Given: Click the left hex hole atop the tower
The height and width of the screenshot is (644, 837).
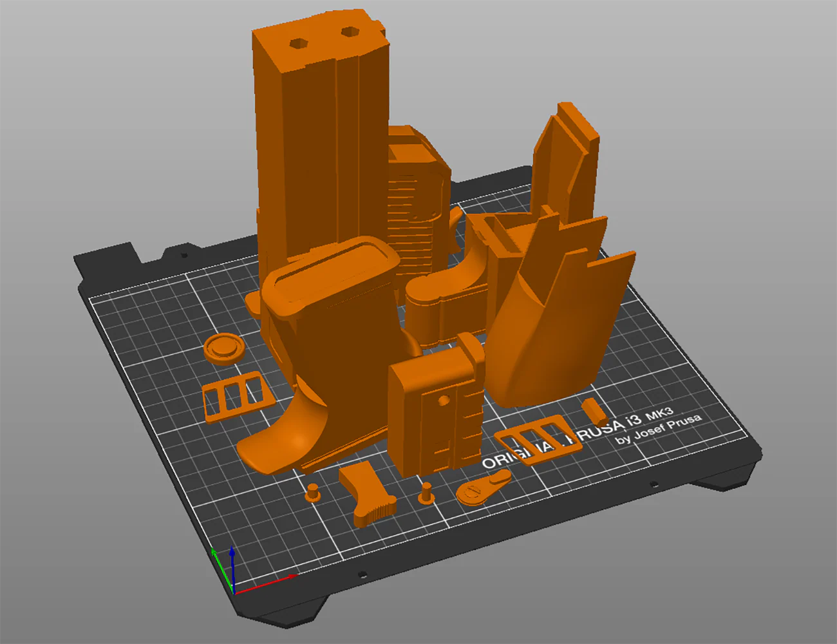Looking at the screenshot, I should click(299, 44).
